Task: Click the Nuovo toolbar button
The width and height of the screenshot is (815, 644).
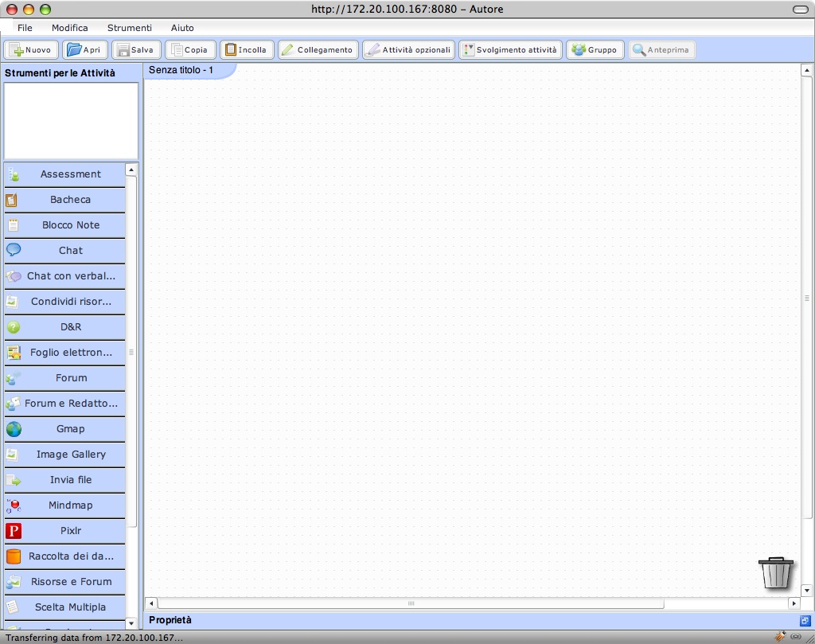Action: 32,49
